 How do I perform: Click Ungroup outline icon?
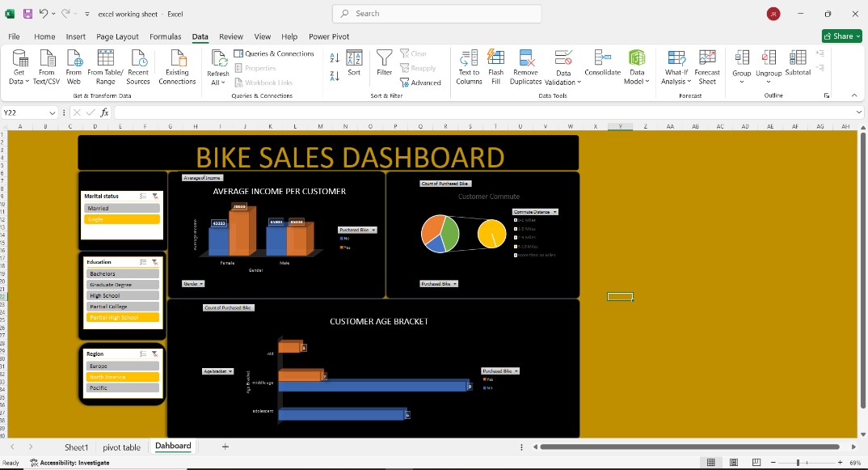(769, 57)
